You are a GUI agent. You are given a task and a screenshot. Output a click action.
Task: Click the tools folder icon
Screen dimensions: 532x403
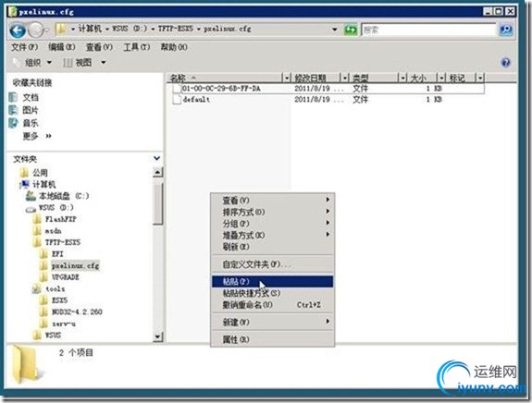tap(37, 288)
